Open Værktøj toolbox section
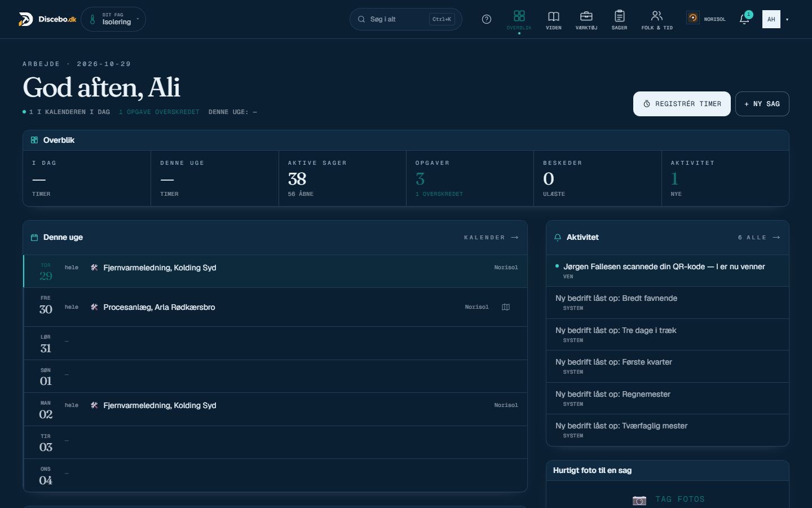The width and height of the screenshot is (812, 508). tap(586, 20)
